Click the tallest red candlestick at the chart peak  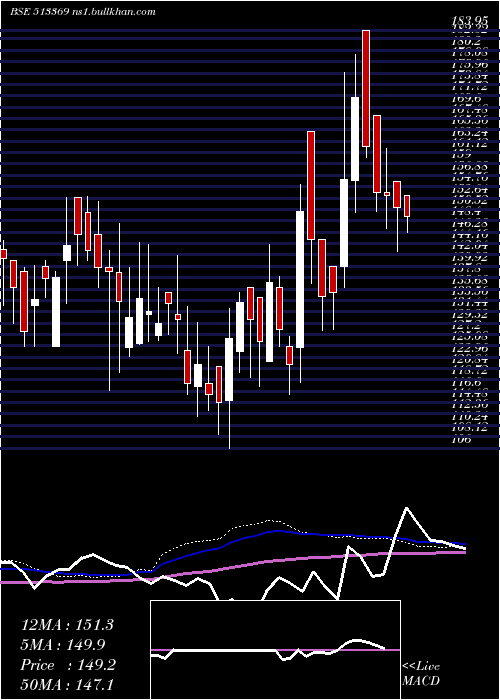[366, 88]
